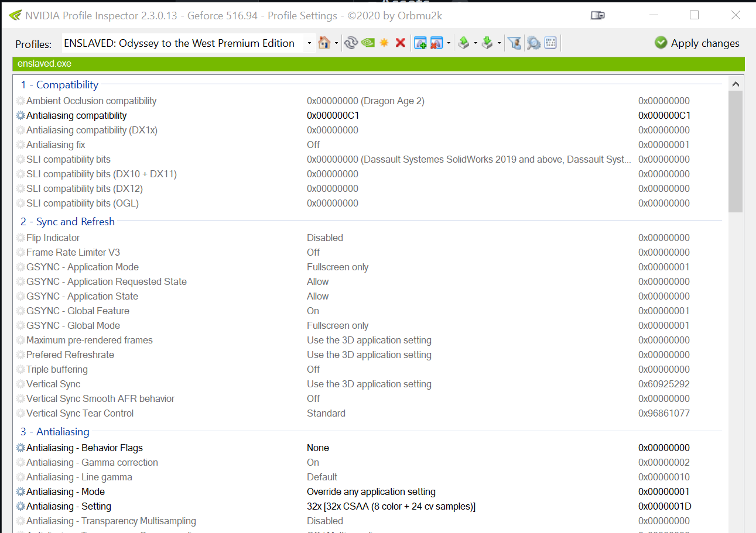Click the vertical scrollbar thumb of settings list

[736, 151]
